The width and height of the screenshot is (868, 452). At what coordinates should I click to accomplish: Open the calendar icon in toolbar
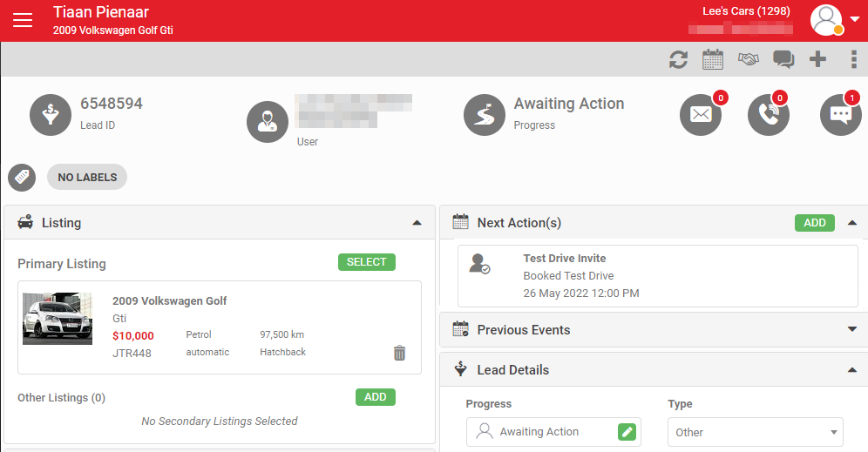(713, 59)
